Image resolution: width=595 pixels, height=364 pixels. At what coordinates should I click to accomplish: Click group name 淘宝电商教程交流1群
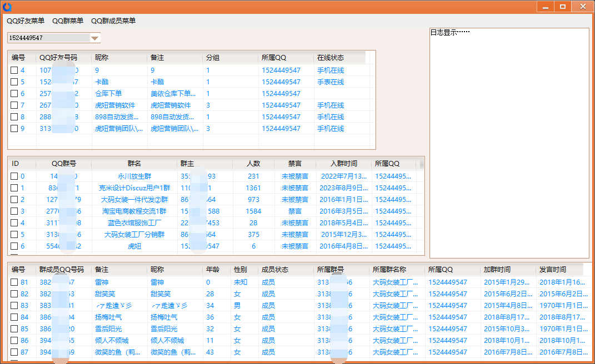coord(134,211)
